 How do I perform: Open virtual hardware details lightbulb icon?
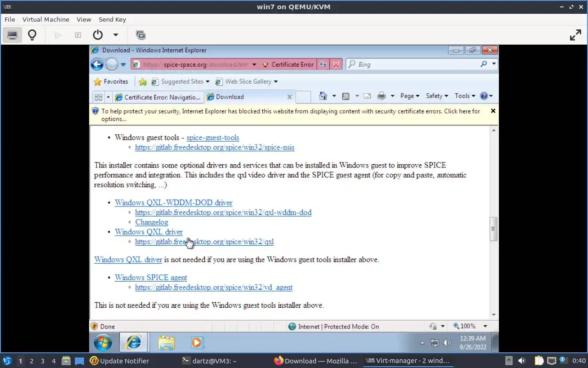point(32,35)
